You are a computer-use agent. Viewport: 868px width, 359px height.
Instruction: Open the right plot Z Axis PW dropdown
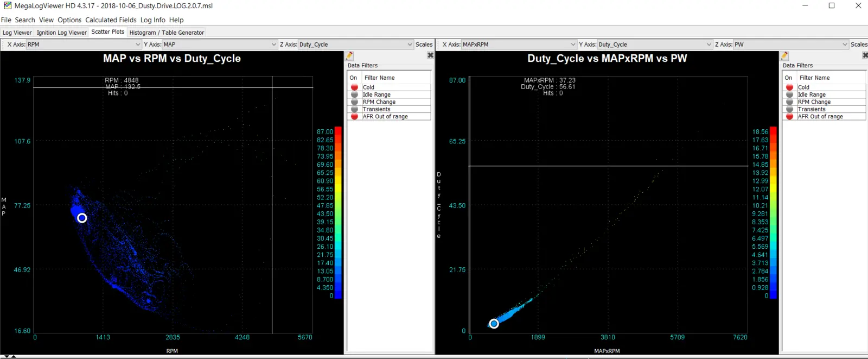tap(791, 45)
